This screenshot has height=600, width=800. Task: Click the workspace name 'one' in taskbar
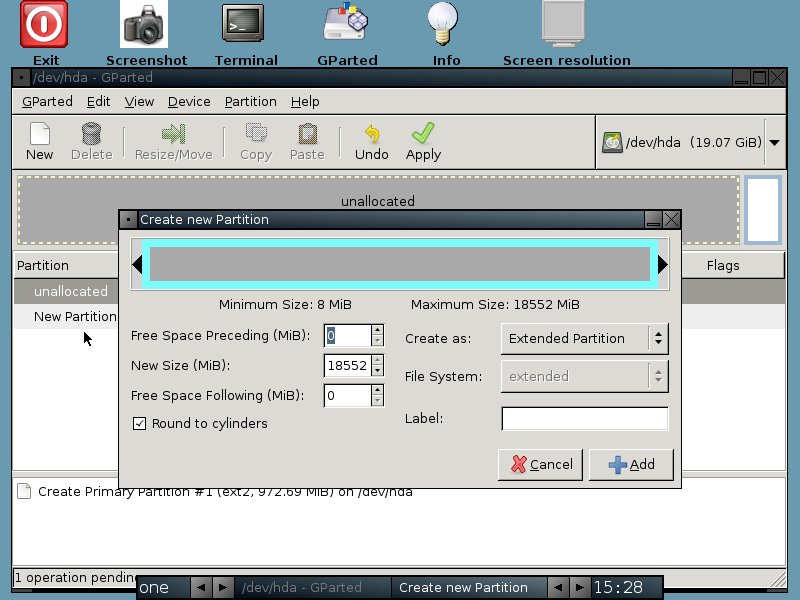pos(154,587)
